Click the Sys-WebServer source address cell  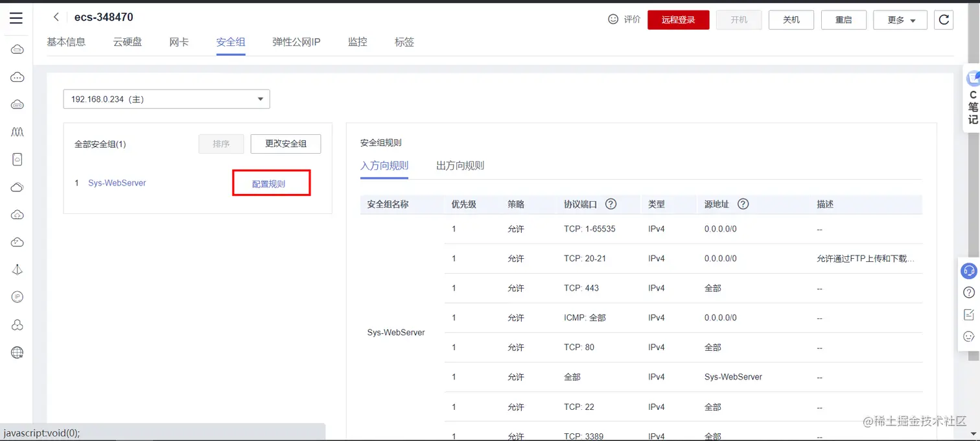[733, 377]
